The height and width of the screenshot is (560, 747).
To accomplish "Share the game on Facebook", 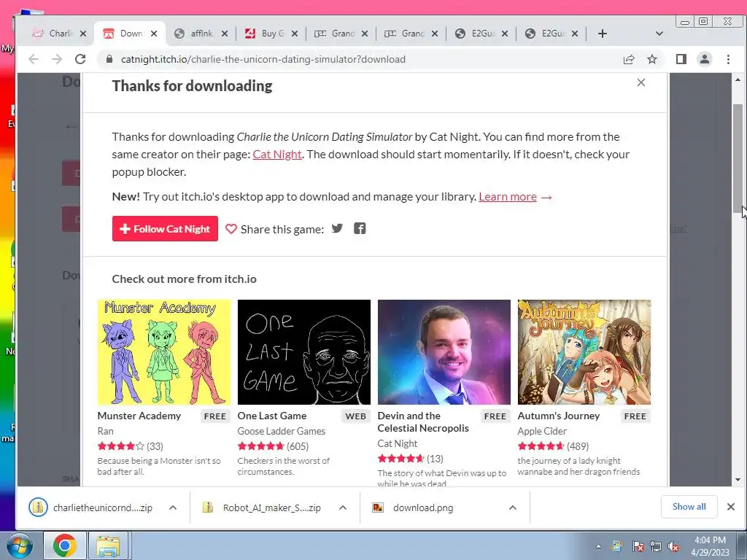I will (x=360, y=228).
